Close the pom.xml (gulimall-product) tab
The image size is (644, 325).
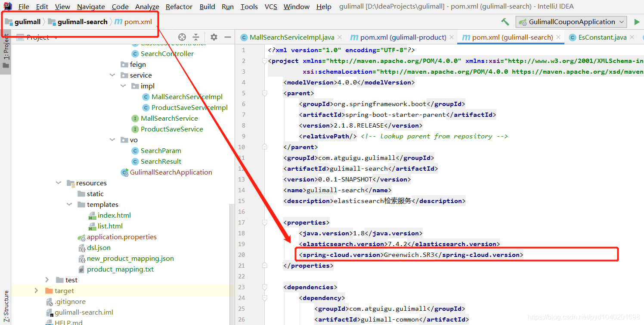click(x=451, y=37)
